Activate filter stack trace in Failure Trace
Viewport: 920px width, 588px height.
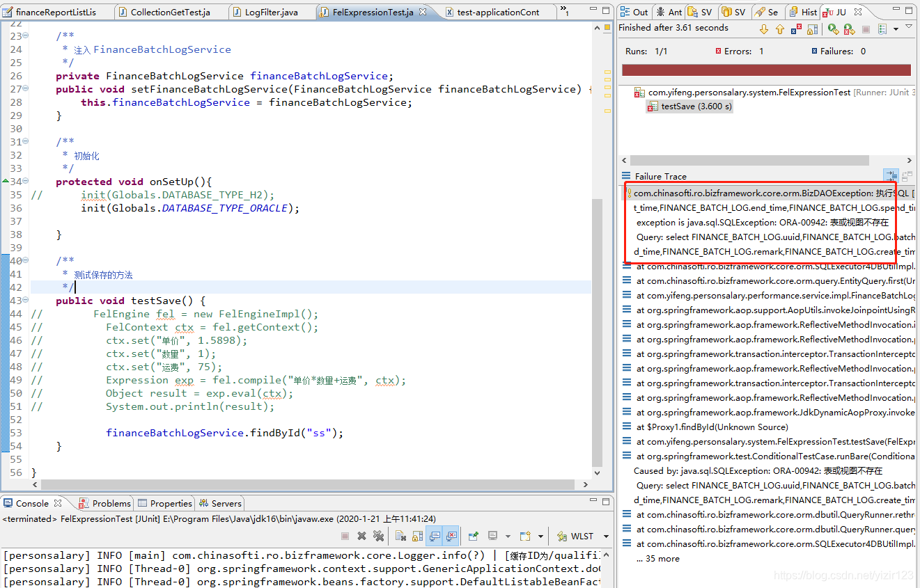click(x=891, y=176)
